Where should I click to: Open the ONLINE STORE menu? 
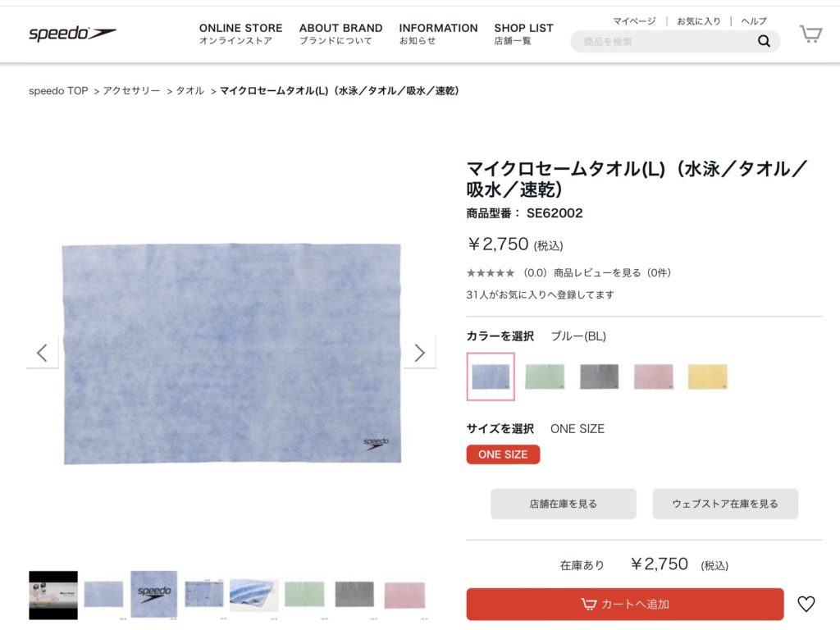point(240,34)
